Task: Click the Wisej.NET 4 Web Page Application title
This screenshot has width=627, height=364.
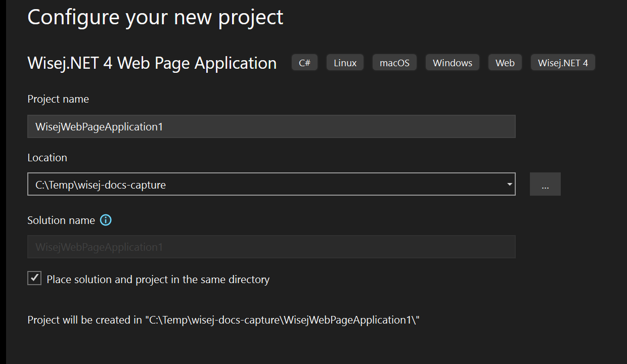Action: pyautogui.click(x=152, y=63)
